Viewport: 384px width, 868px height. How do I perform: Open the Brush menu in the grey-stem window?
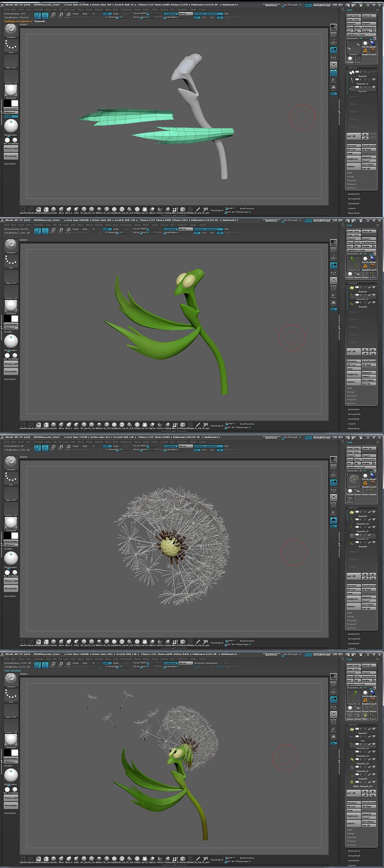pyautogui.click(x=21, y=9)
